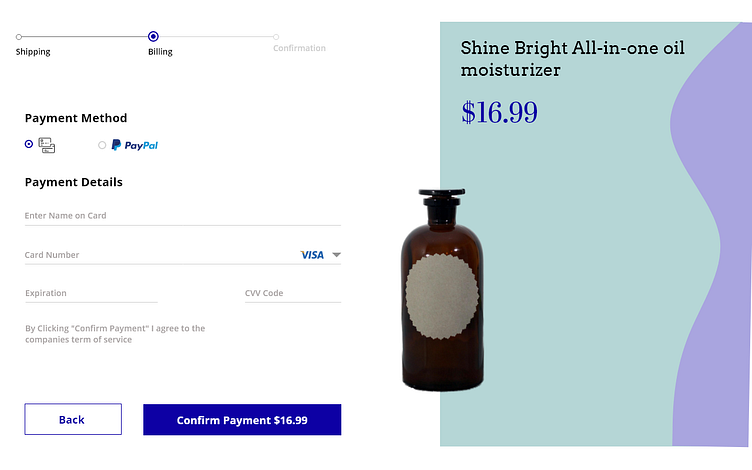Click the CVV Code field
This screenshot has width=752, height=470.
292,293
